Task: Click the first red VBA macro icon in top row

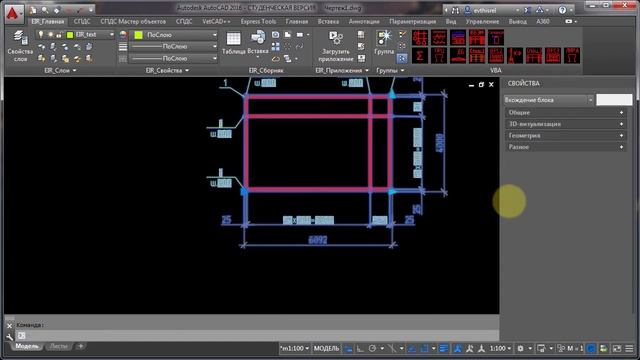Action: click(x=420, y=38)
